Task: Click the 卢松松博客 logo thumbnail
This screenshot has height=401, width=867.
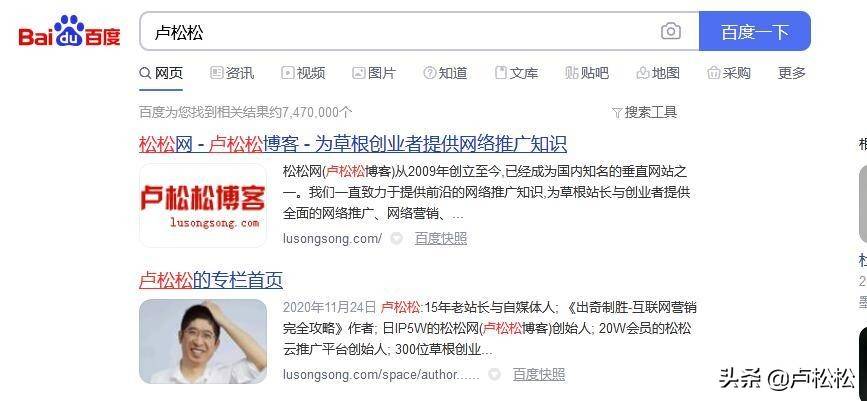Action: point(203,205)
